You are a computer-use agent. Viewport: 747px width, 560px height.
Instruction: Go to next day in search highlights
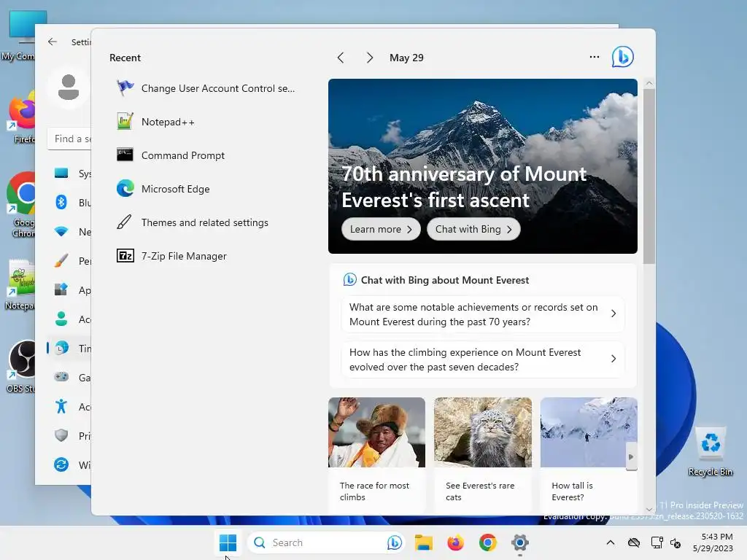[x=370, y=58]
